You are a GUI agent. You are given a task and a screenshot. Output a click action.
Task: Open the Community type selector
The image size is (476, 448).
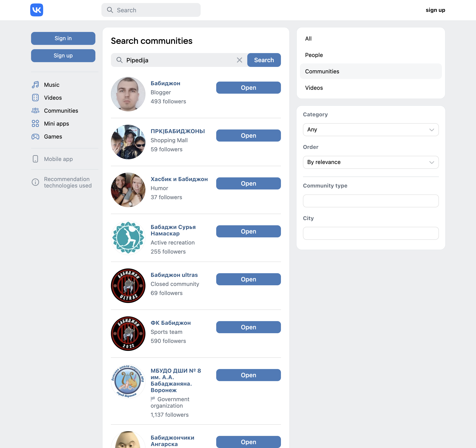pyautogui.click(x=370, y=201)
